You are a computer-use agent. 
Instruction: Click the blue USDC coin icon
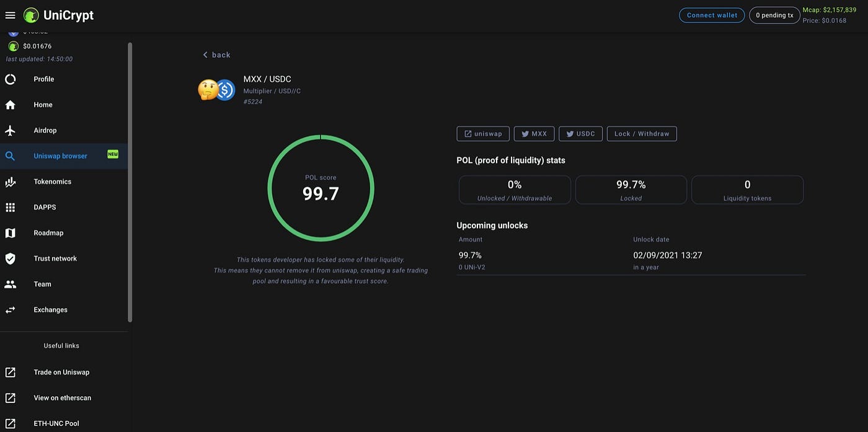(x=224, y=90)
